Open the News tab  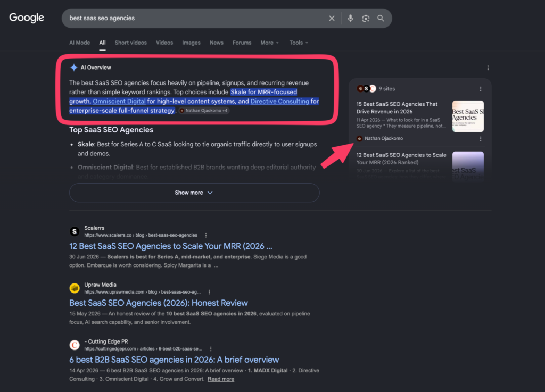tap(217, 43)
